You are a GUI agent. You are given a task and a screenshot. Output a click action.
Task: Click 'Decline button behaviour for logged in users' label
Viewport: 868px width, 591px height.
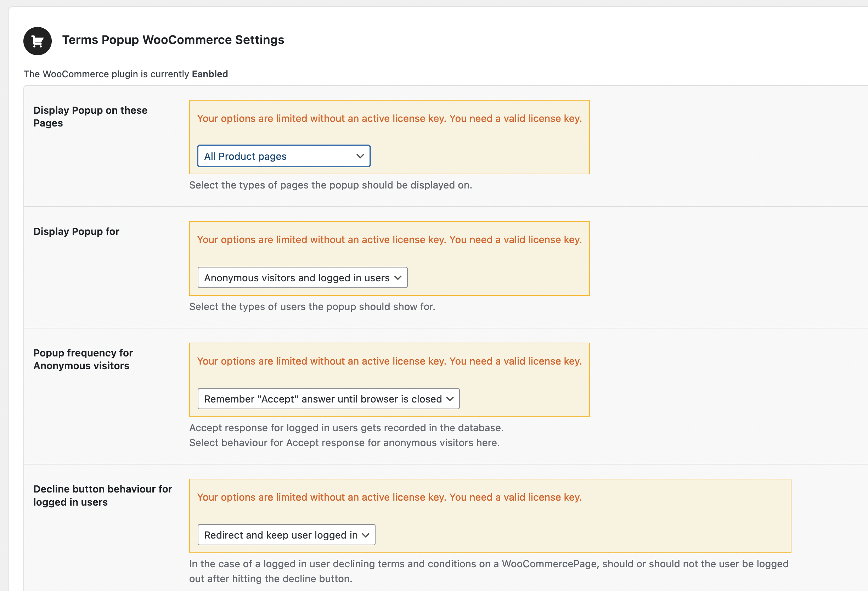coord(103,495)
